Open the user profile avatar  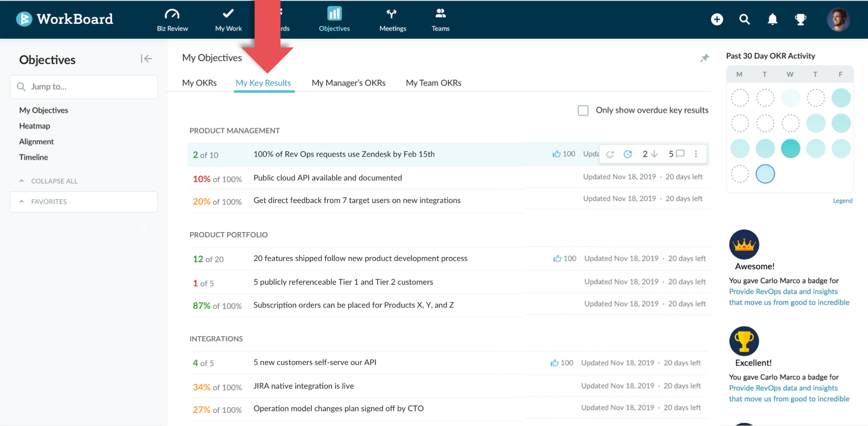838,19
